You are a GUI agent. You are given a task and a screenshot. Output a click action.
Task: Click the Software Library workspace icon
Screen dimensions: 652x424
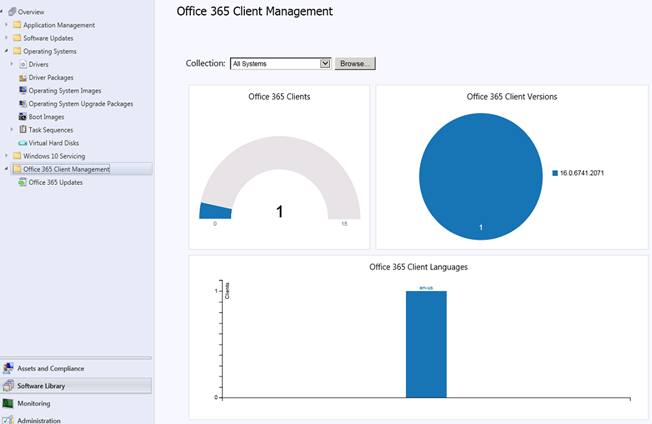8,386
